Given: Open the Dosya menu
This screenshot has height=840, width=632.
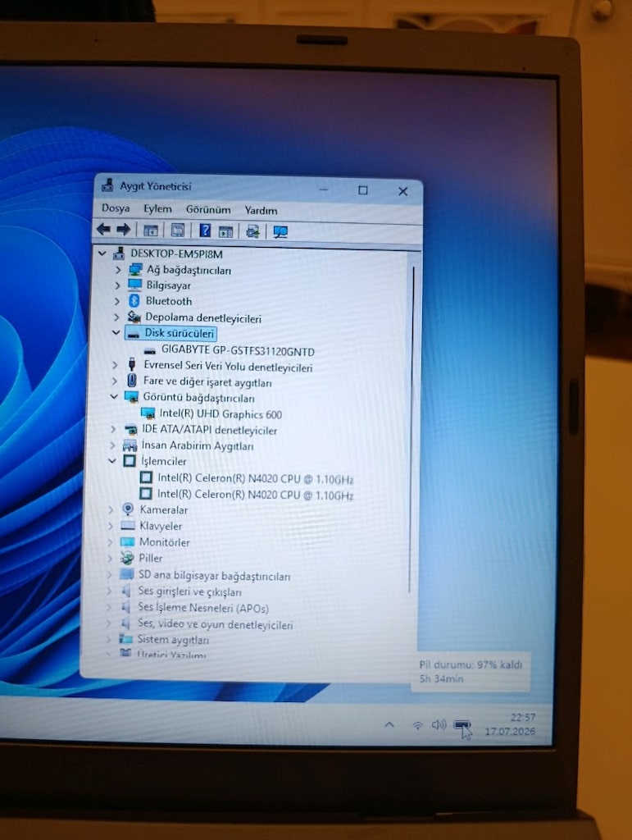Looking at the screenshot, I should 116,208.
